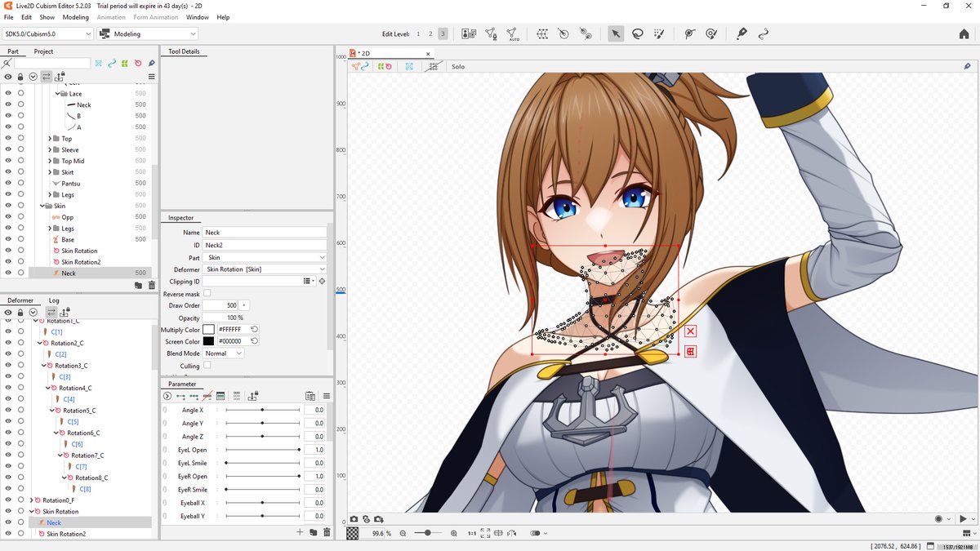Hide Rotation3_C deformer with eye icon
The width and height of the screenshot is (980, 551).
(x=8, y=366)
